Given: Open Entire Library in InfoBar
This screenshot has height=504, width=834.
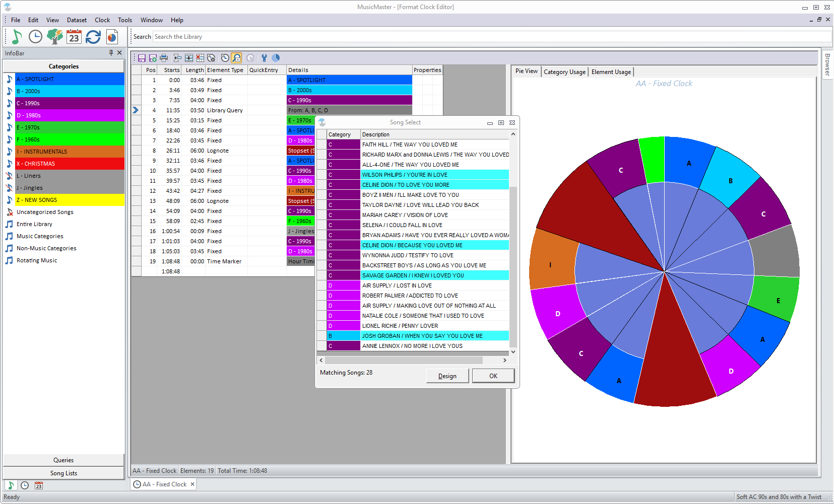Looking at the screenshot, I should coord(34,224).
